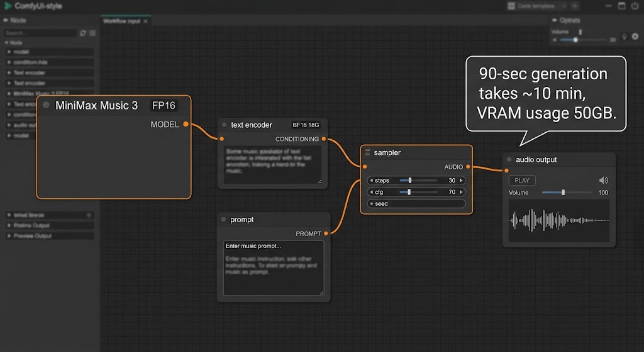Click the Enter music prompt text area
Screen dimensions: 644x352
pos(274,268)
